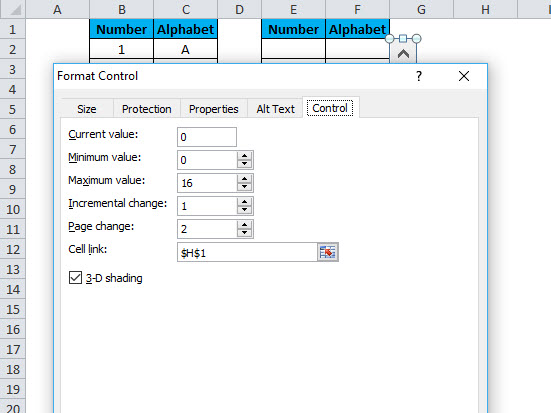Select column B header

(x=122, y=9)
